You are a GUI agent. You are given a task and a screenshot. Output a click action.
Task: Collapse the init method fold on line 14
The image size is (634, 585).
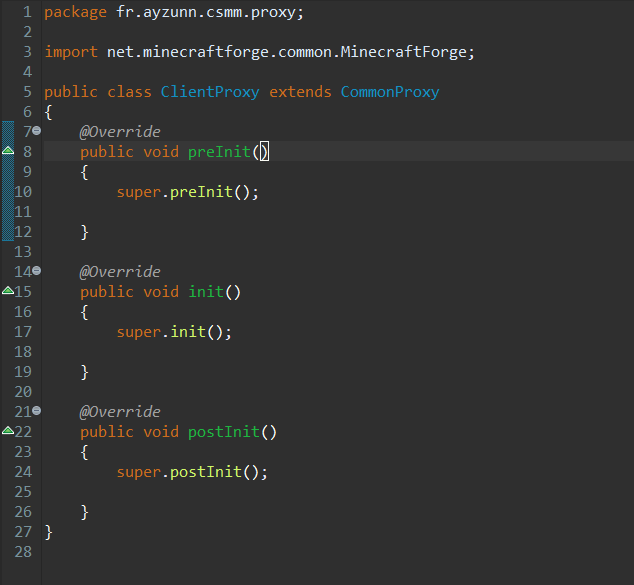[37, 271]
